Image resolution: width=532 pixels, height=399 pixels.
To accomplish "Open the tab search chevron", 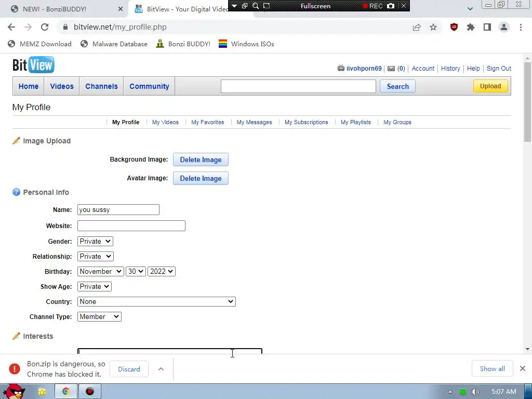I will click(470, 9).
